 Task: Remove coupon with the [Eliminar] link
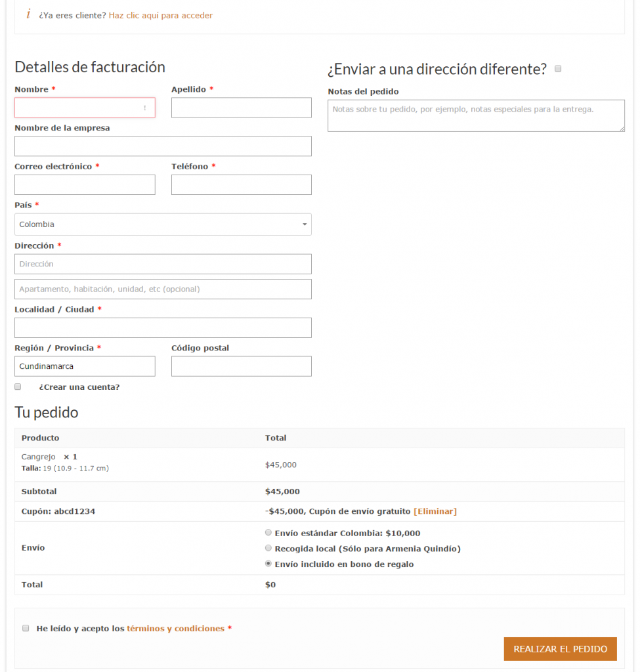click(435, 511)
